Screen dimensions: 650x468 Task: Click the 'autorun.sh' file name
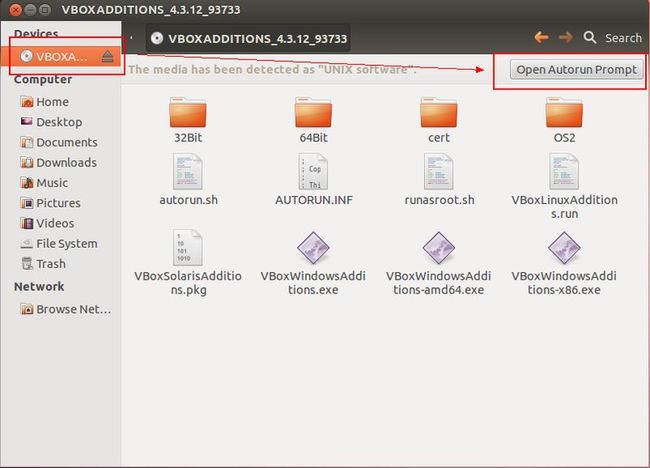click(188, 200)
